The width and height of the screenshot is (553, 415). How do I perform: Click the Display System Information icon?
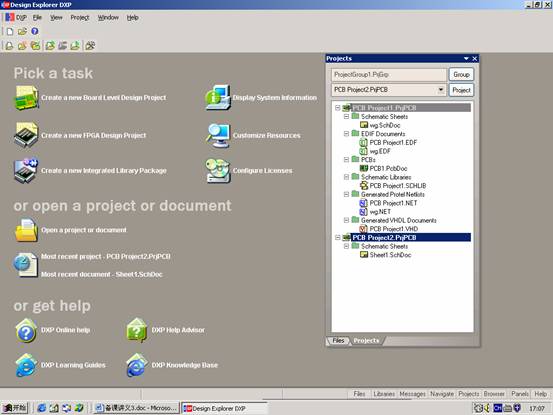pyautogui.click(x=218, y=98)
